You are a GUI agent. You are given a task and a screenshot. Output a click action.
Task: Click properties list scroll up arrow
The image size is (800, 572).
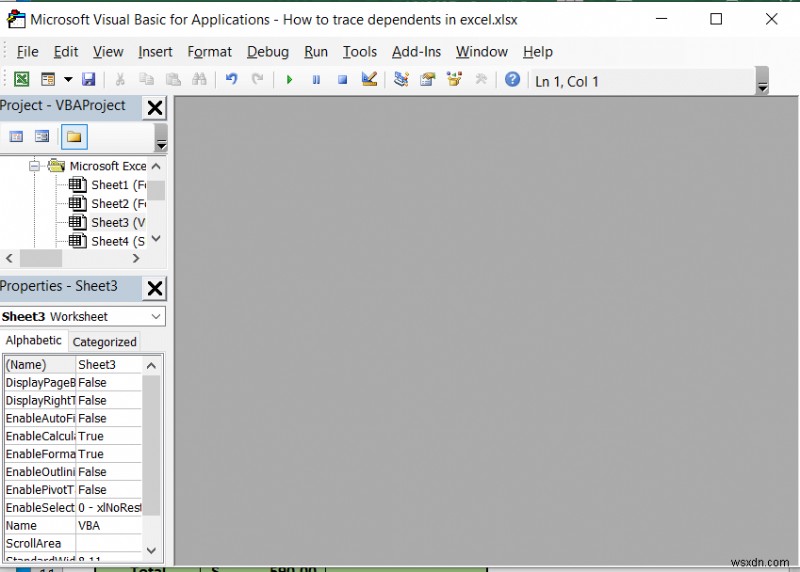coord(151,365)
